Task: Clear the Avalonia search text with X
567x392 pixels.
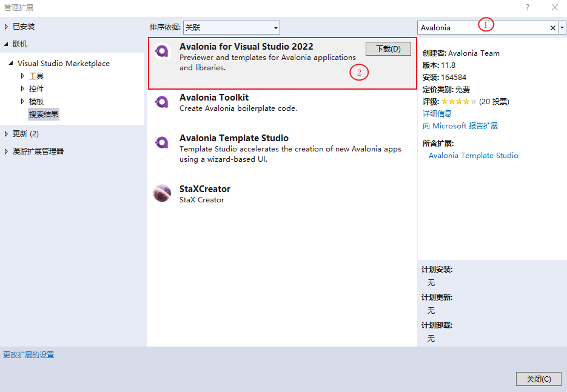Action: tap(552, 28)
